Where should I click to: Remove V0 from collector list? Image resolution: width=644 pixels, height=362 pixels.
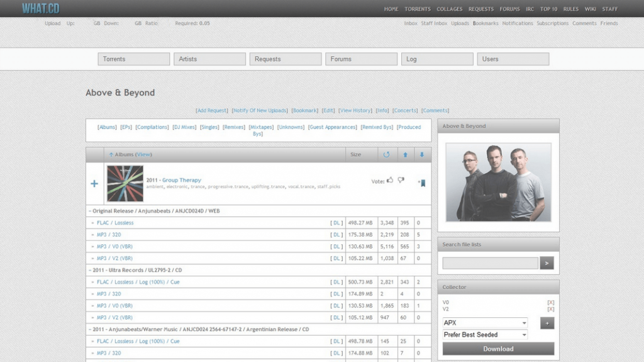click(550, 302)
